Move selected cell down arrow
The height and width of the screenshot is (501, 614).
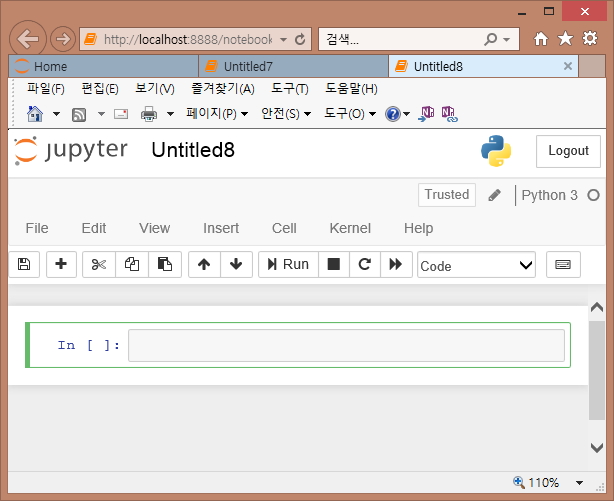(236, 264)
